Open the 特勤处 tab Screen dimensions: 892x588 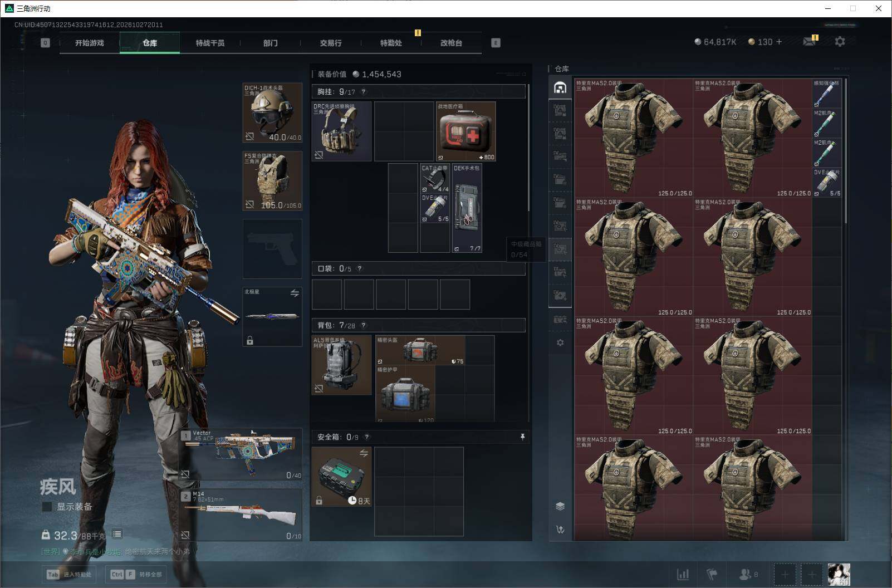[x=391, y=43]
